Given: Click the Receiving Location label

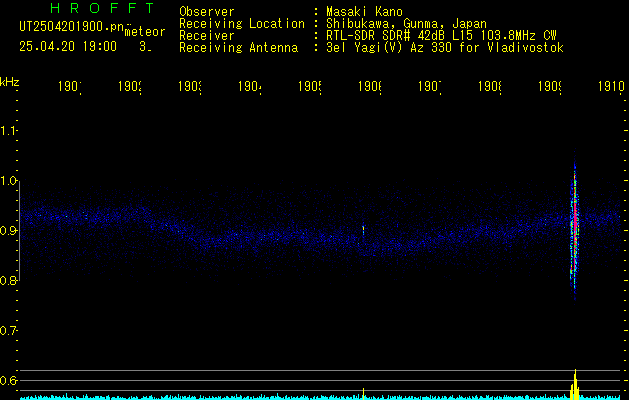Looking at the screenshot, I should click(x=242, y=24).
